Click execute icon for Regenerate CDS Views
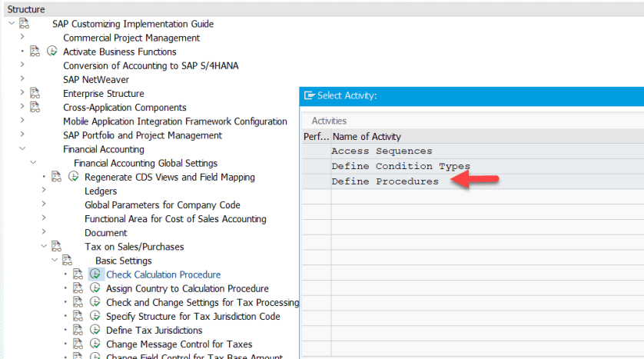644x359 pixels. [x=74, y=177]
